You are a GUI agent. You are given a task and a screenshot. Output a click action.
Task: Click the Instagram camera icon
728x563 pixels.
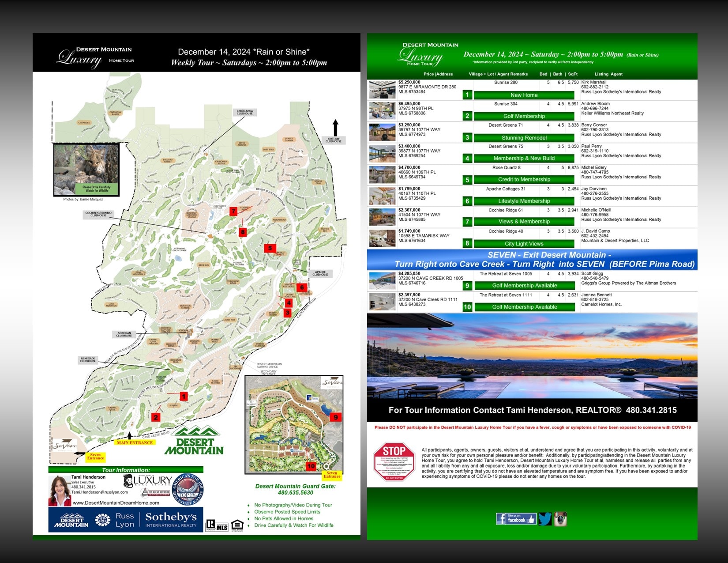pos(560,519)
